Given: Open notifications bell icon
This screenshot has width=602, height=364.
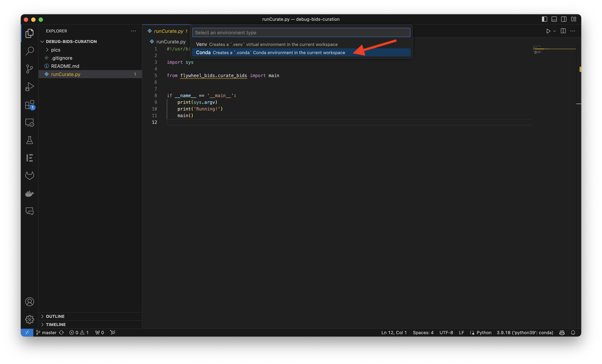Looking at the screenshot, I should [x=573, y=332].
